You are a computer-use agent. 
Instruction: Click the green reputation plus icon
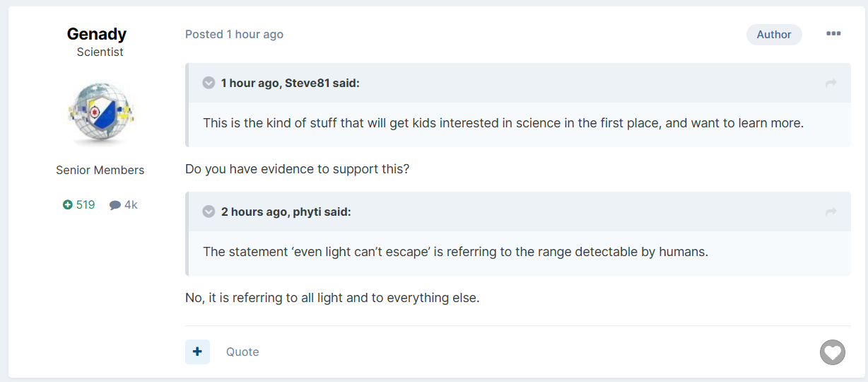click(x=68, y=205)
